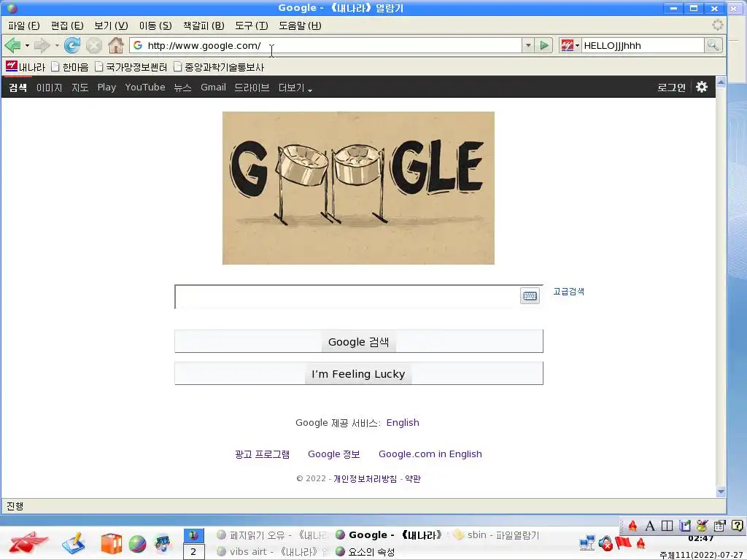Click the network computers tray icon

587,542
